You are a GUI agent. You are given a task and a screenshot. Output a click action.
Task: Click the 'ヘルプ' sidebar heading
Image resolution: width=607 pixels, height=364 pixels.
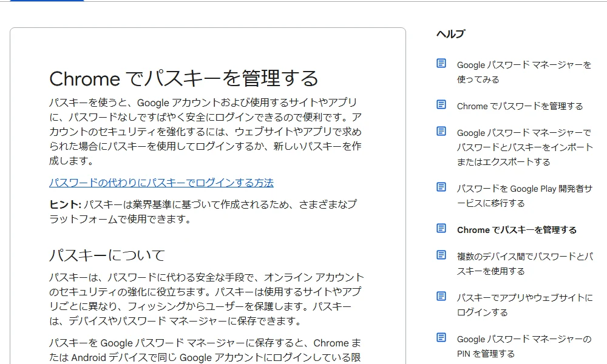(450, 34)
